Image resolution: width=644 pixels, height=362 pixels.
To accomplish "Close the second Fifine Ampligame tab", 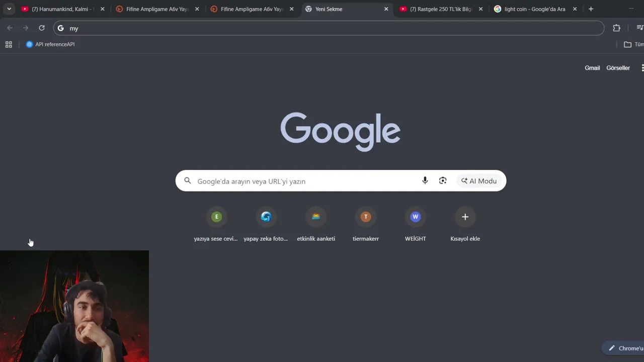I will [291, 9].
